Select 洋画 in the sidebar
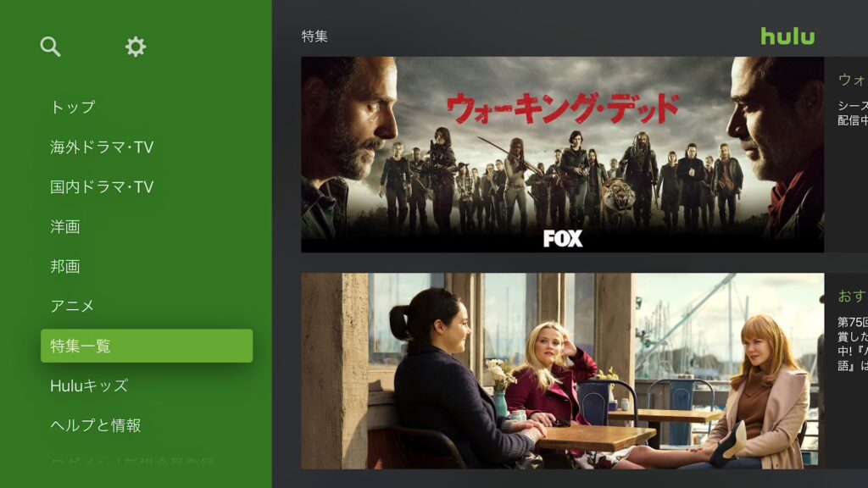 pos(65,226)
